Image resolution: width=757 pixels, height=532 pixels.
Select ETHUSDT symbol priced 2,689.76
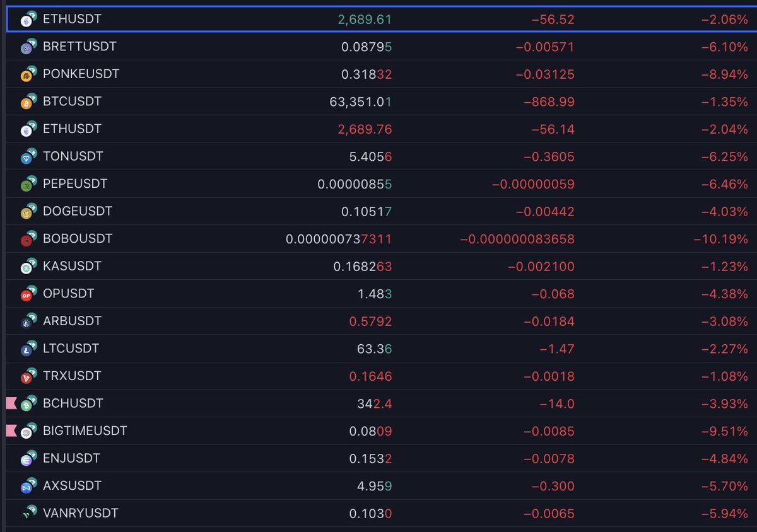point(72,129)
